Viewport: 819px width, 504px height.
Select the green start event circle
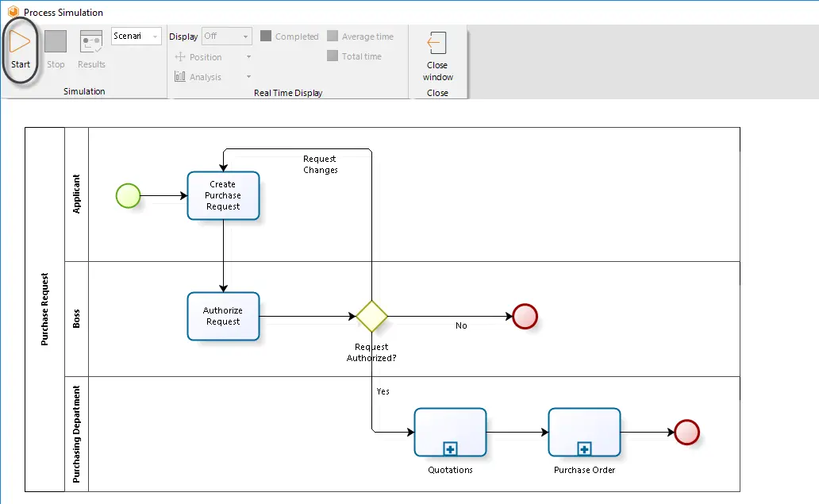tap(128, 196)
